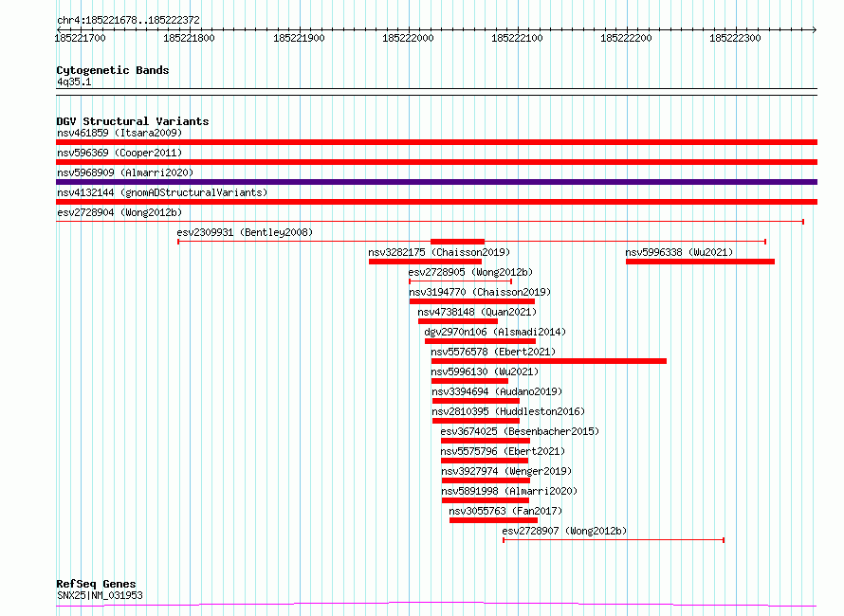Click the red bar under nsv5996338 (Wu2021)
The height and width of the screenshot is (616, 844).
[x=699, y=262]
